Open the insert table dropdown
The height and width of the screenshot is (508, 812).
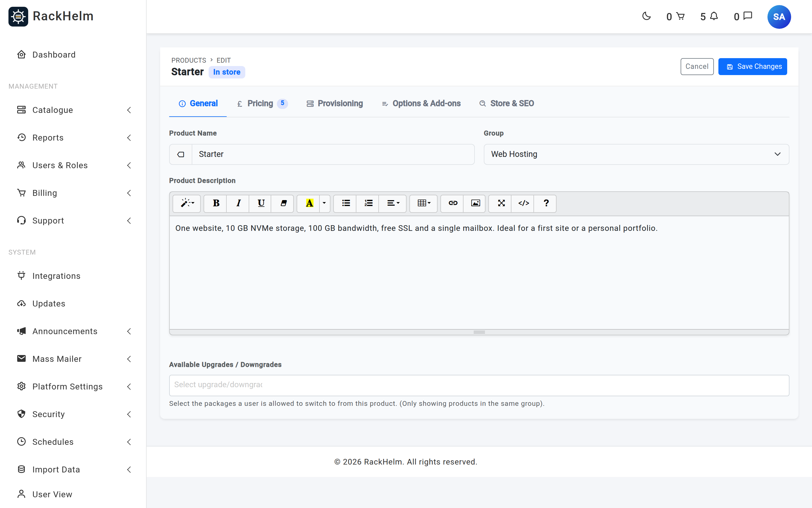tap(423, 203)
